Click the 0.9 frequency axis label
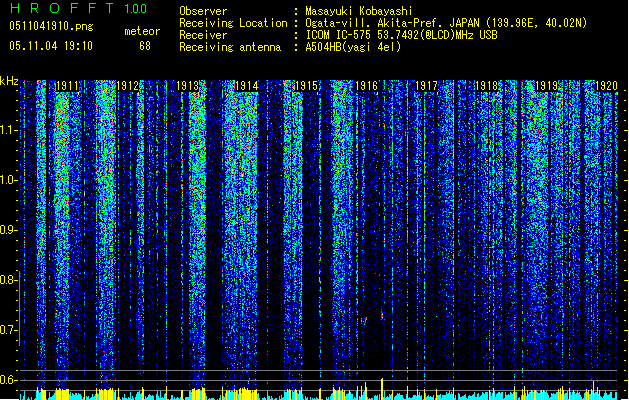Screen dimensions: 629x400 9,230
